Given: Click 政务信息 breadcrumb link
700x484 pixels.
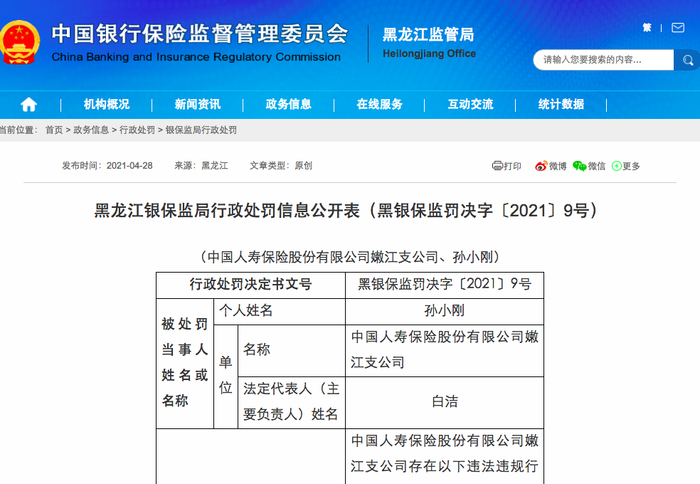Looking at the screenshot, I should pyautogui.click(x=91, y=130).
